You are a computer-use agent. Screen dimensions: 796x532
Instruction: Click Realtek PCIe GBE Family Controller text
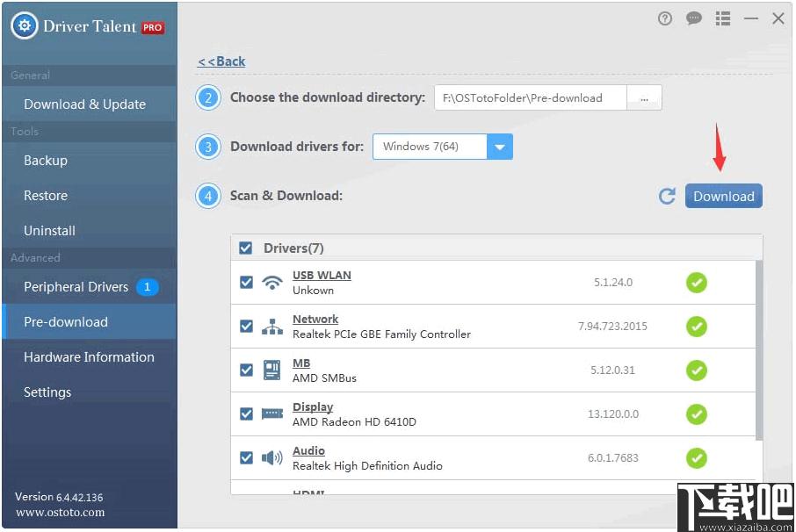381,334
